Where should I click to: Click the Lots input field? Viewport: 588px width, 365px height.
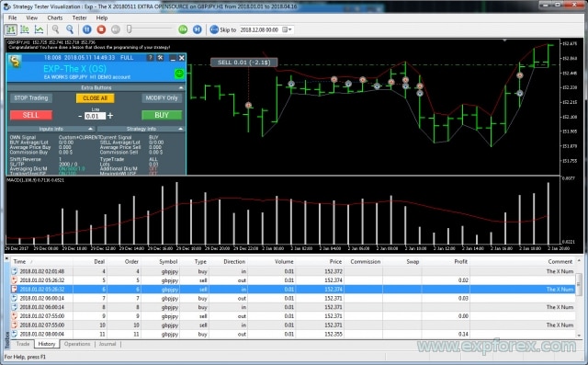(x=95, y=116)
